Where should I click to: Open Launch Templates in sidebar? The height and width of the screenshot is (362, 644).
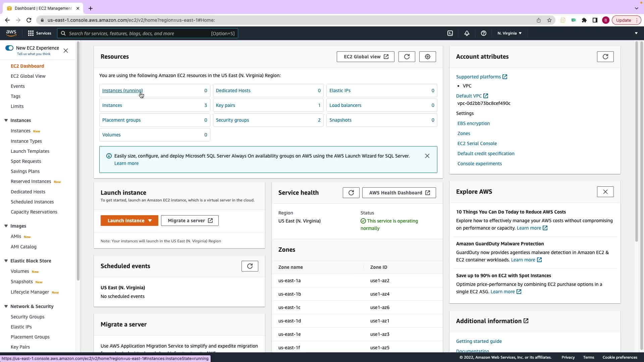[x=30, y=151]
